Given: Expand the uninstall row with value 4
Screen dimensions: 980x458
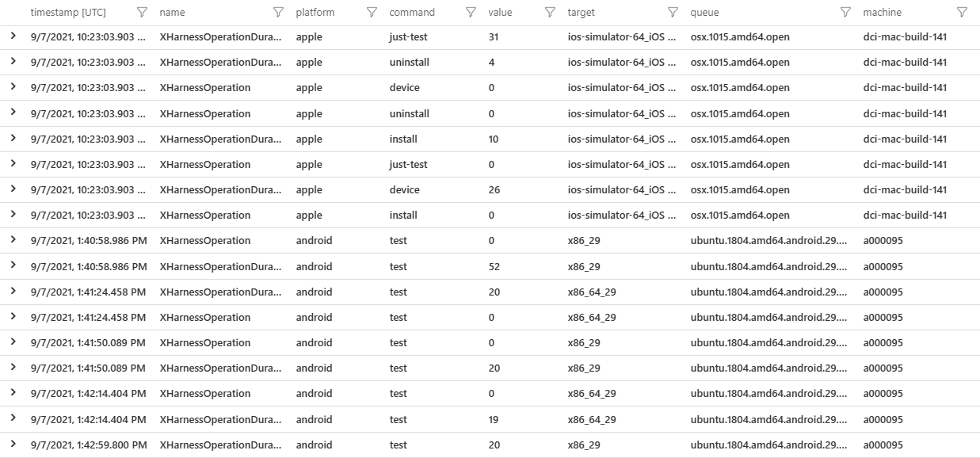Looking at the screenshot, I should point(13,62).
